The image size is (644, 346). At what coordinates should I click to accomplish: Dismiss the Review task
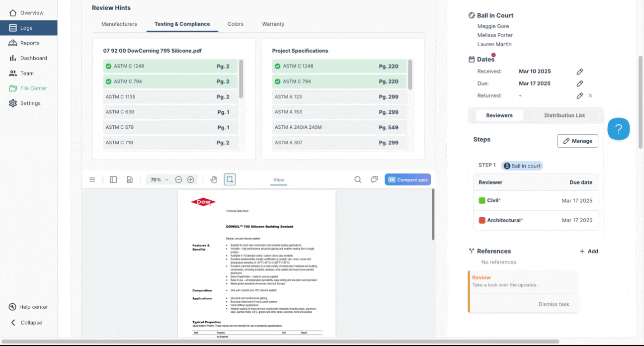coord(554,304)
